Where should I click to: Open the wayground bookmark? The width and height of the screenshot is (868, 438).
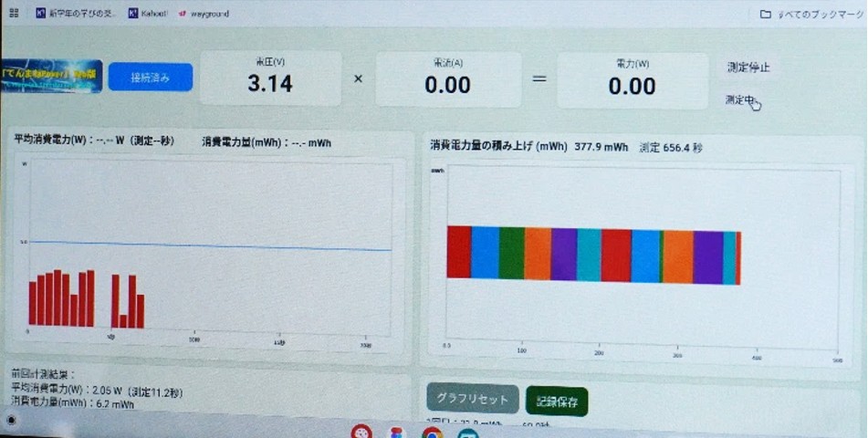(x=204, y=14)
